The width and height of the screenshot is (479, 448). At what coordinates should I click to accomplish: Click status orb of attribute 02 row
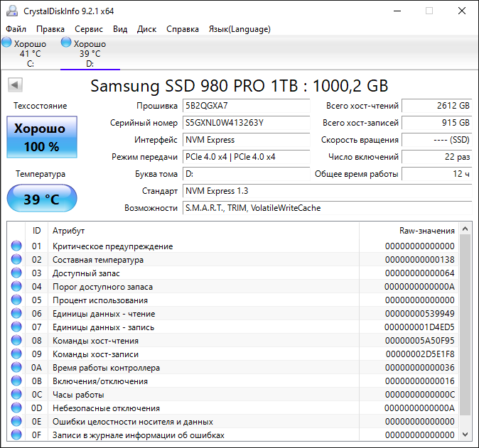pos(16,259)
